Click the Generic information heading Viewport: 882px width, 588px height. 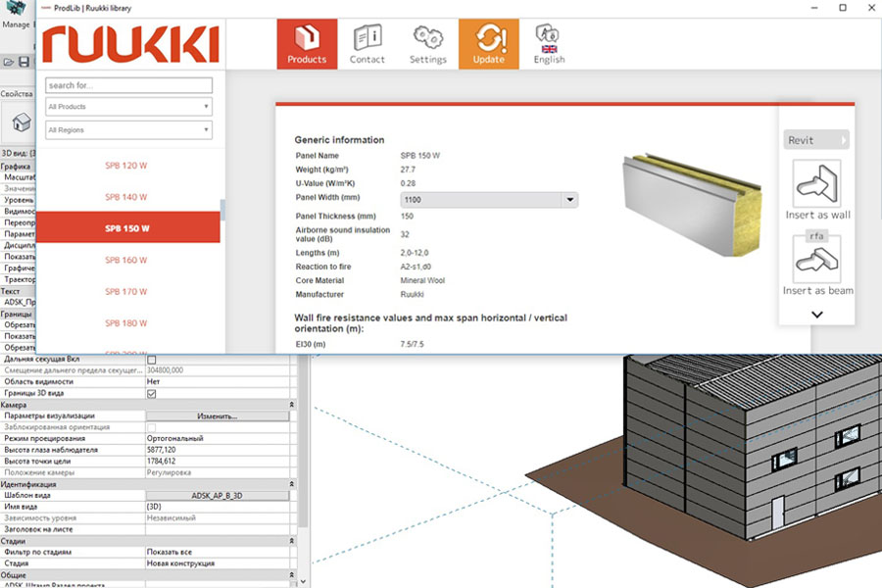point(340,140)
